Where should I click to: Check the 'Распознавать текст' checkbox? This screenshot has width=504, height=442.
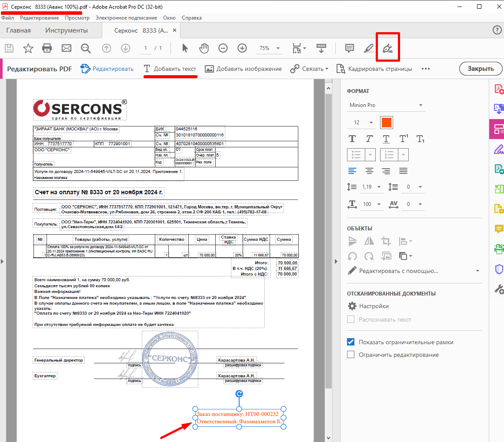350,319
